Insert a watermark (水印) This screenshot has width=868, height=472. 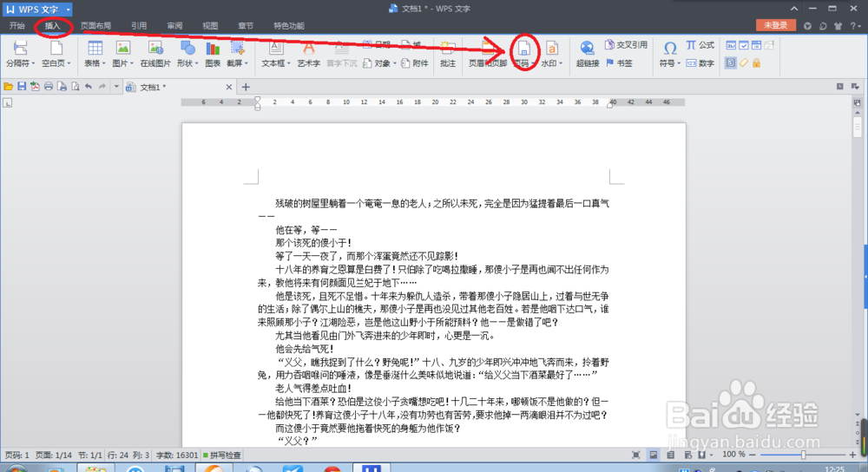(x=551, y=54)
